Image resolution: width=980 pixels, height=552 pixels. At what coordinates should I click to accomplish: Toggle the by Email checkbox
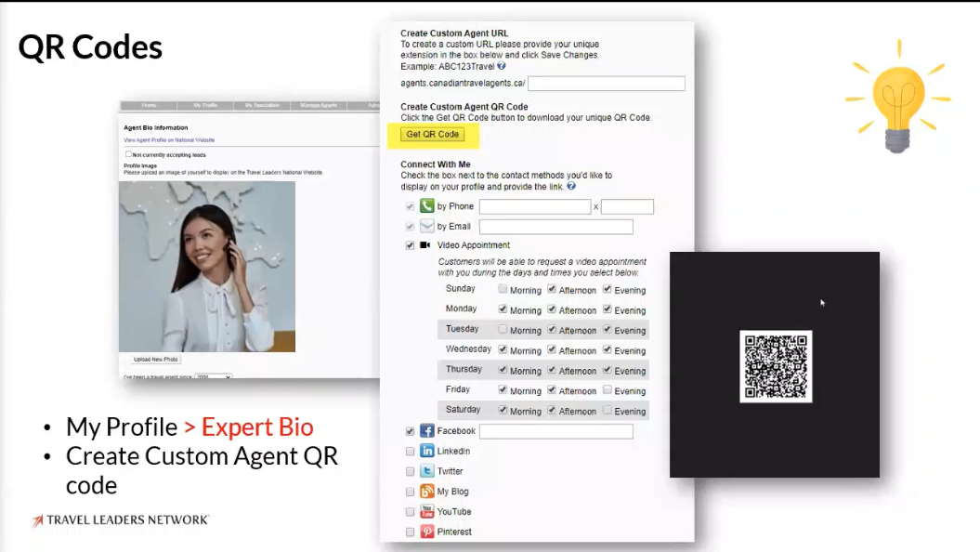coord(410,227)
